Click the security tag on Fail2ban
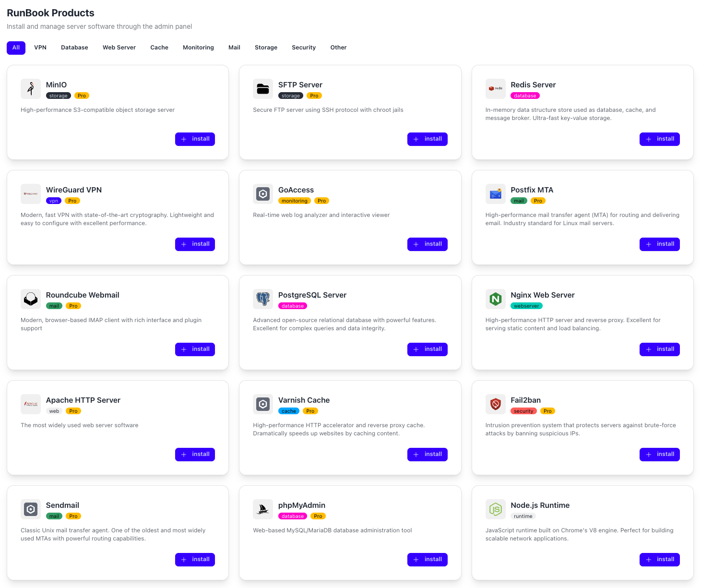 pos(523,411)
